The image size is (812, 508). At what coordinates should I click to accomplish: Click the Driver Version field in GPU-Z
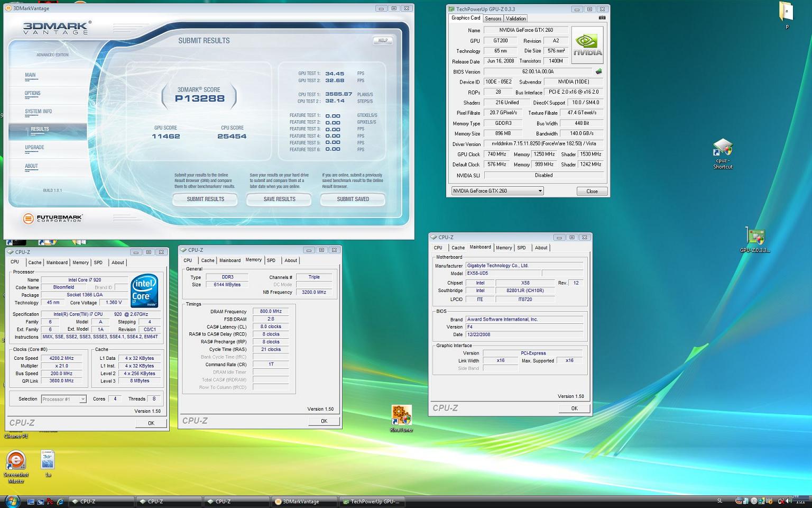coord(543,144)
